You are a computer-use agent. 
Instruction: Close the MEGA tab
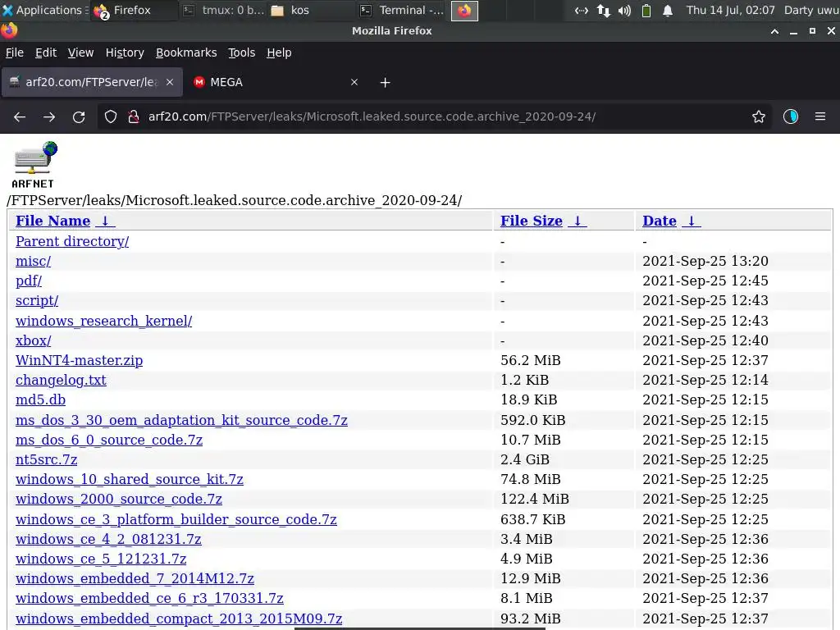[354, 82]
